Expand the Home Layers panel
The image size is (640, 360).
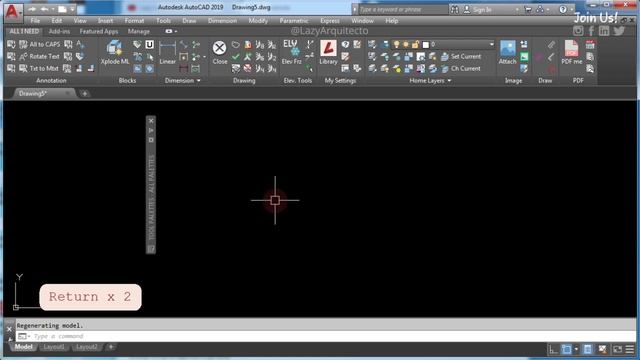tap(430, 80)
